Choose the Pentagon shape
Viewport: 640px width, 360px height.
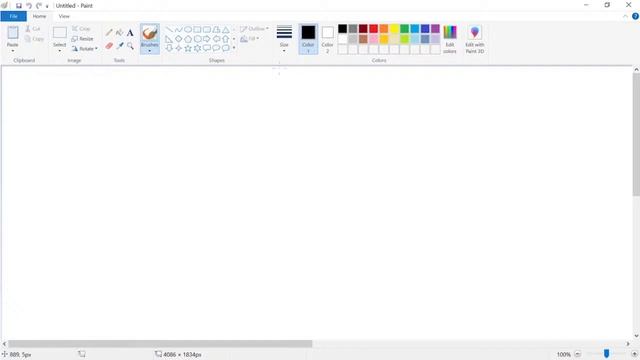pyautogui.click(x=188, y=39)
